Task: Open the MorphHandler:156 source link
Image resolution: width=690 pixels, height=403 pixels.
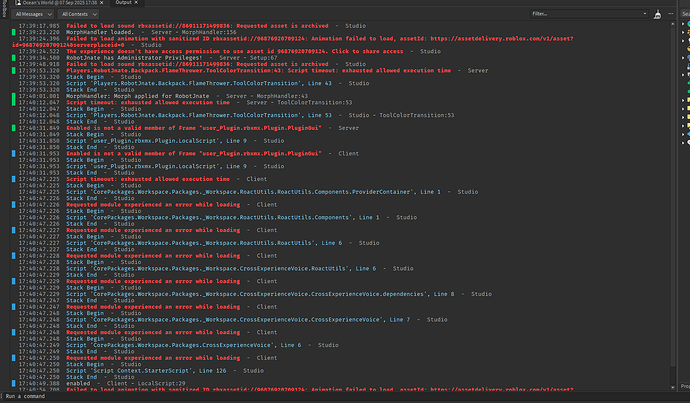Action: (x=209, y=32)
